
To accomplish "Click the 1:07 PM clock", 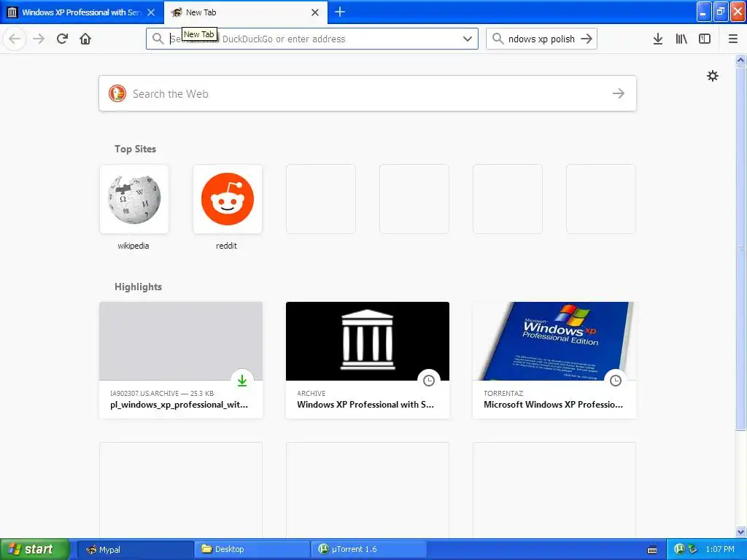I will 720,549.
